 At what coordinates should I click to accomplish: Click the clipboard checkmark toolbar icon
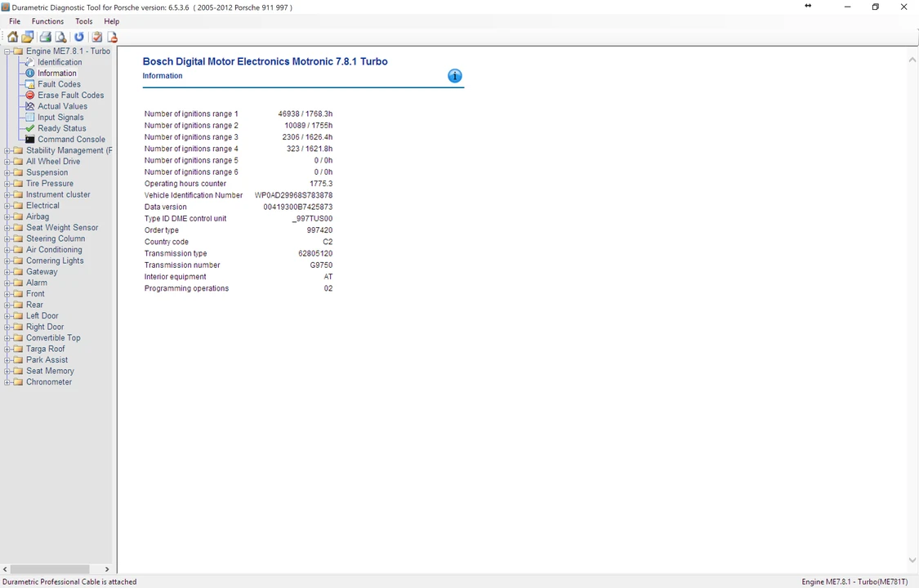97,37
